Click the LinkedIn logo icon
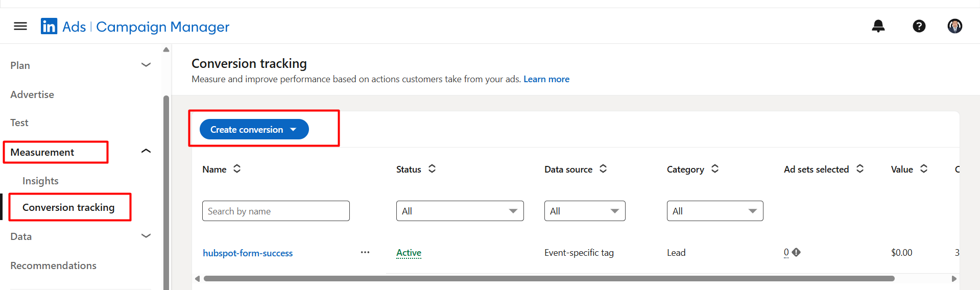 49,26
